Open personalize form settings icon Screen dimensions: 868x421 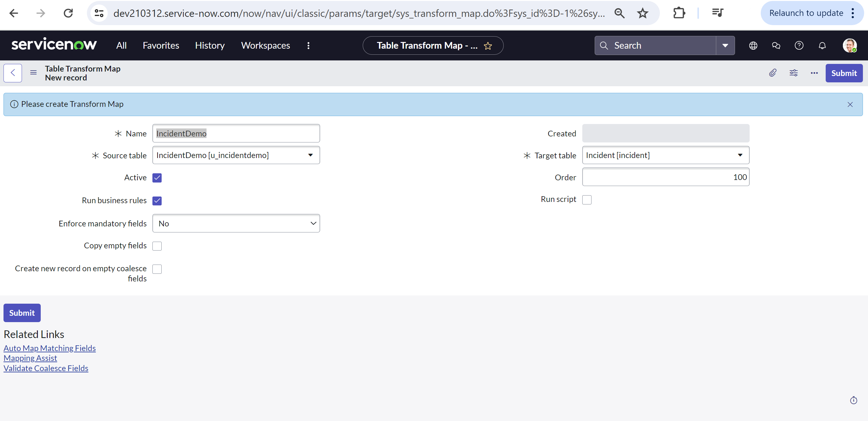pyautogui.click(x=793, y=73)
